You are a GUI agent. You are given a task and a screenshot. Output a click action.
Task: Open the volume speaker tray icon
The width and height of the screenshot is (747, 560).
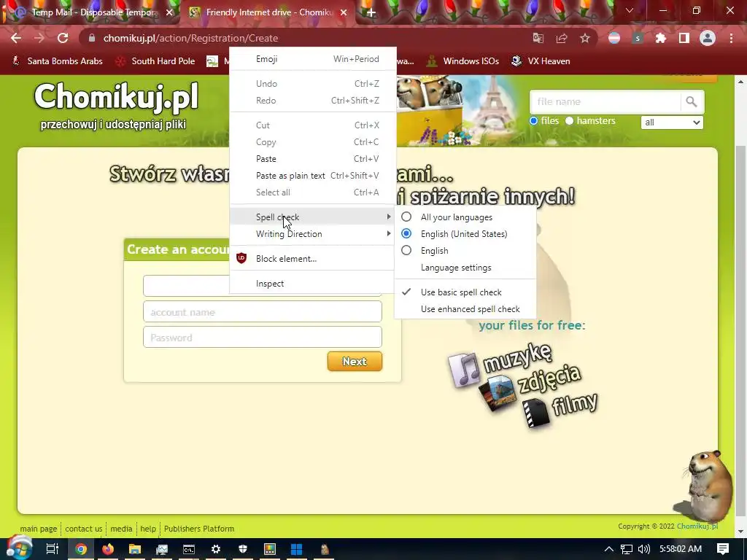[643, 549]
